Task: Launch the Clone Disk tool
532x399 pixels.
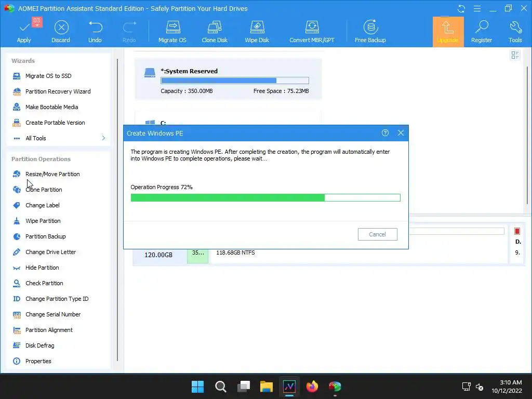Action: click(215, 31)
